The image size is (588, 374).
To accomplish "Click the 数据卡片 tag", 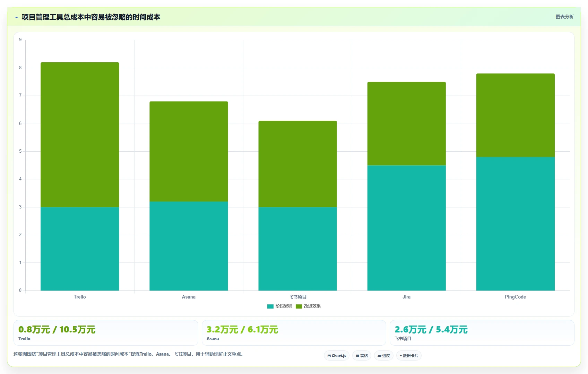I will 409,356.
